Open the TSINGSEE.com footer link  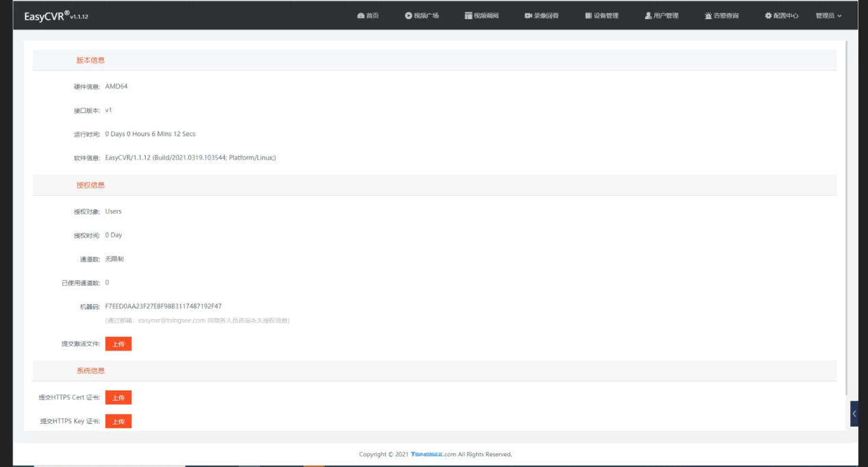tap(434, 454)
